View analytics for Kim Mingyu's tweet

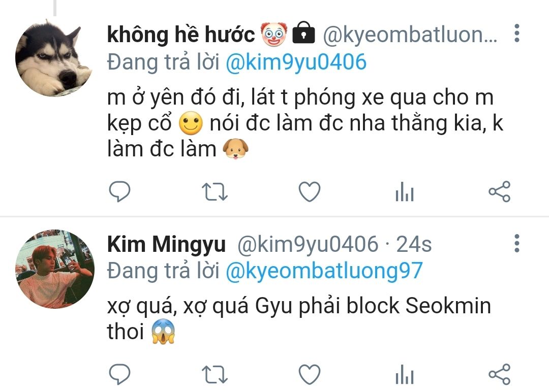pos(405,375)
